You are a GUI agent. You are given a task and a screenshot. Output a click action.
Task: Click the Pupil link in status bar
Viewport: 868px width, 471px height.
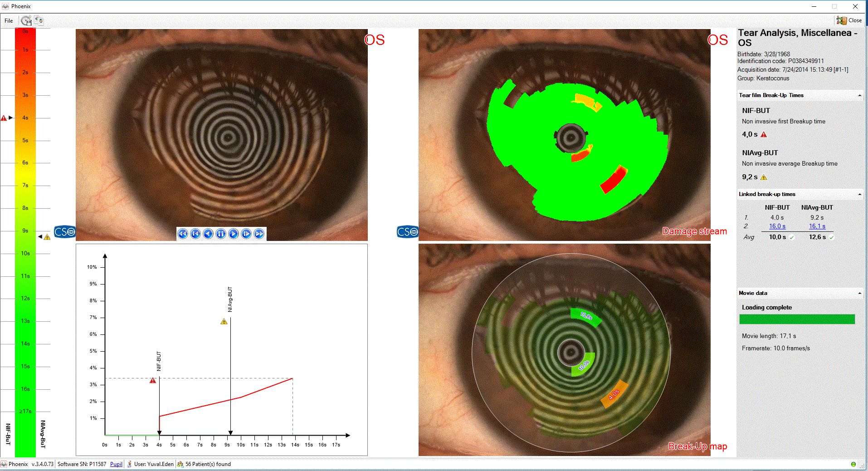pyautogui.click(x=116, y=464)
